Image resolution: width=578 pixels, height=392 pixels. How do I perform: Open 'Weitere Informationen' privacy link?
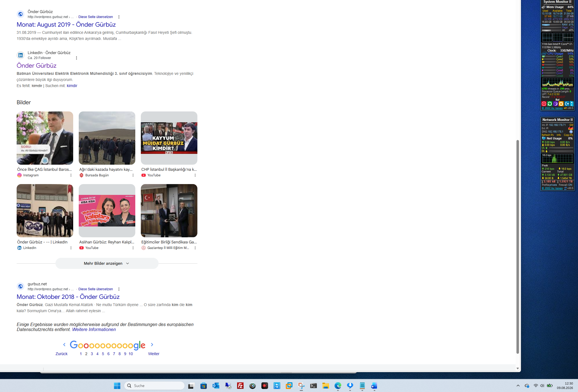[94, 330]
